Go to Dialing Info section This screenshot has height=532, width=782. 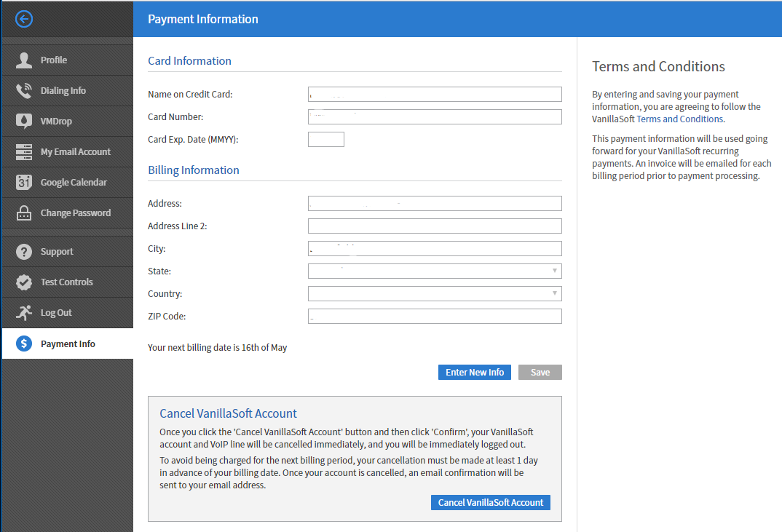pyautogui.click(x=68, y=91)
